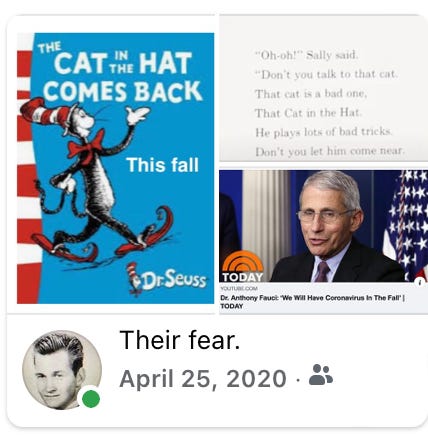Open the poster's profile picture

[x=62, y=369]
